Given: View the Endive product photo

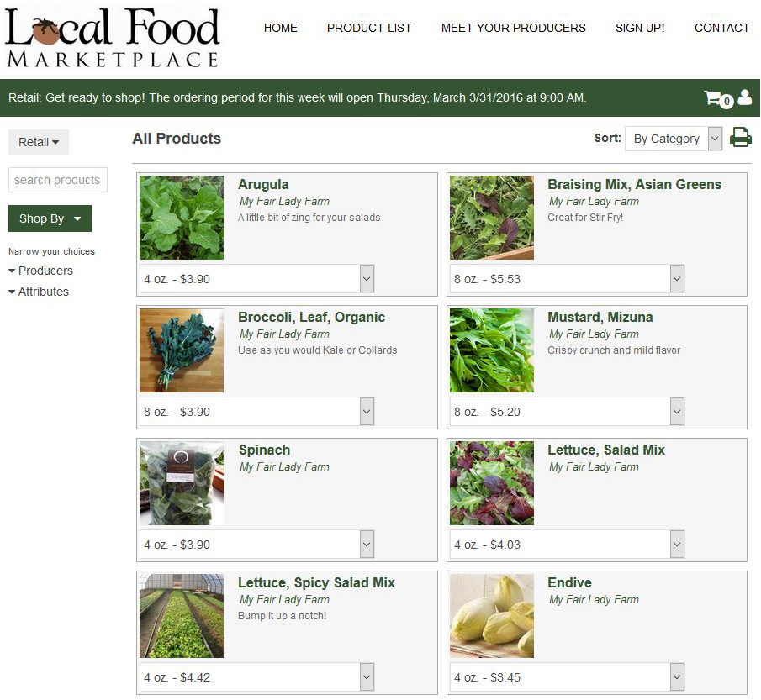Looking at the screenshot, I should click(492, 616).
